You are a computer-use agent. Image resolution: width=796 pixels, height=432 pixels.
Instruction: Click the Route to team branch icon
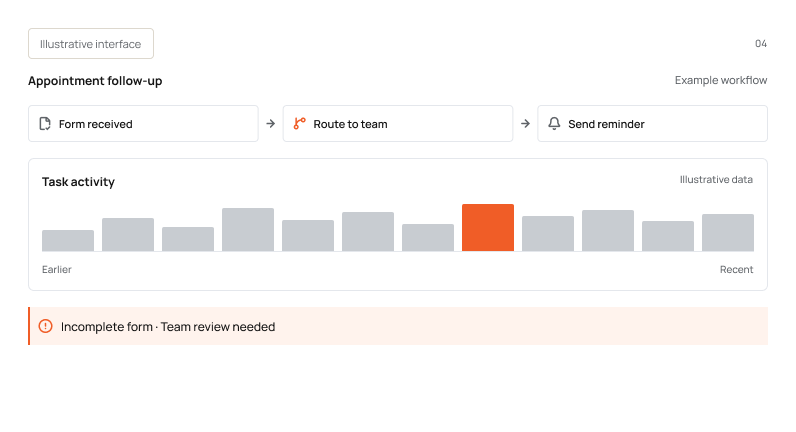click(x=300, y=123)
